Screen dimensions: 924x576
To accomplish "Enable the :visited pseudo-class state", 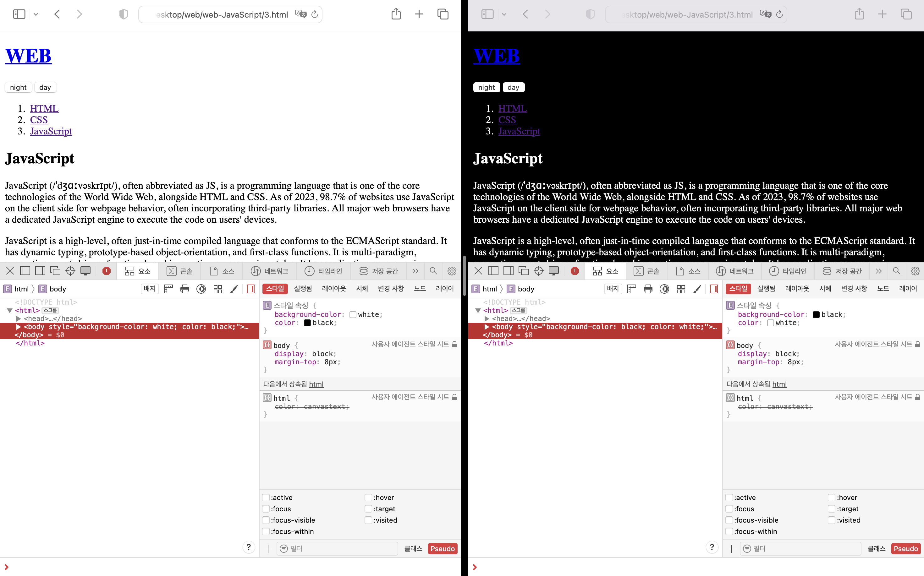I will click(x=368, y=520).
